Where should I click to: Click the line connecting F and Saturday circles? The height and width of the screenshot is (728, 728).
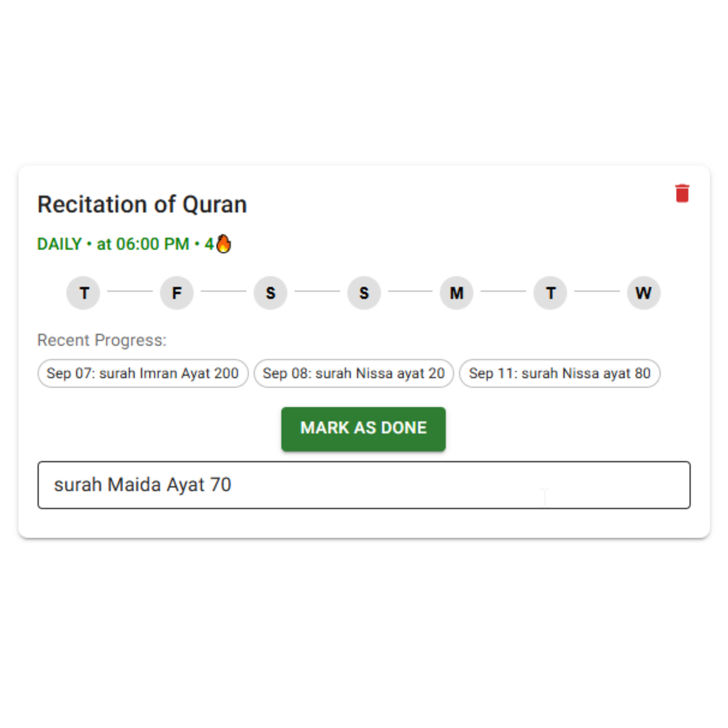(x=224, y=292)
